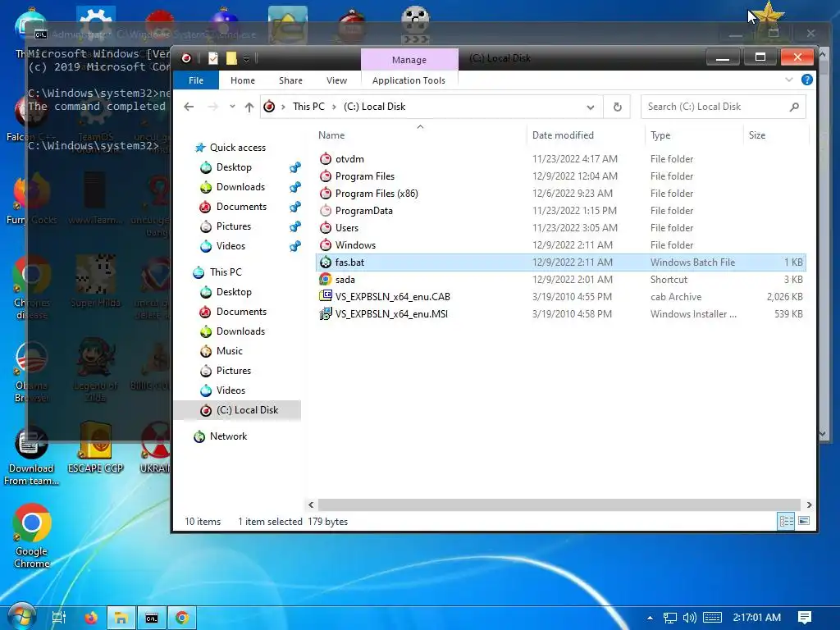The height and width of the screenshot is (630, 840).
Task: Click the horizontal scrollbar of file list
Action: click(x=559, y=504)
